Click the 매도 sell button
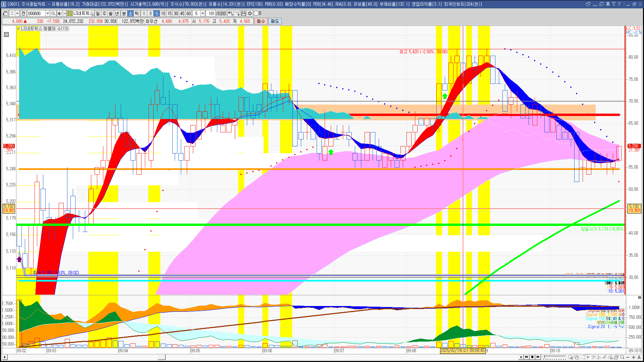Viewport: 644px width, 362px height. pos(275,21)
